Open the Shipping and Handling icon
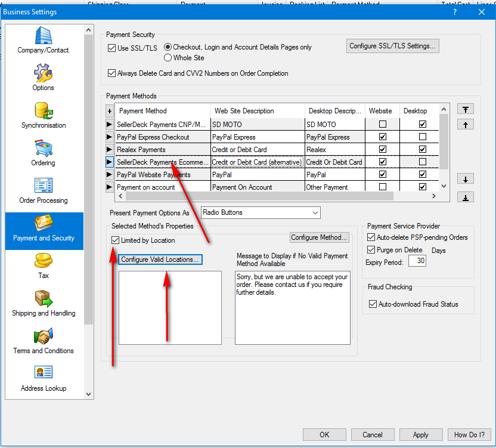 click(44, 298)
